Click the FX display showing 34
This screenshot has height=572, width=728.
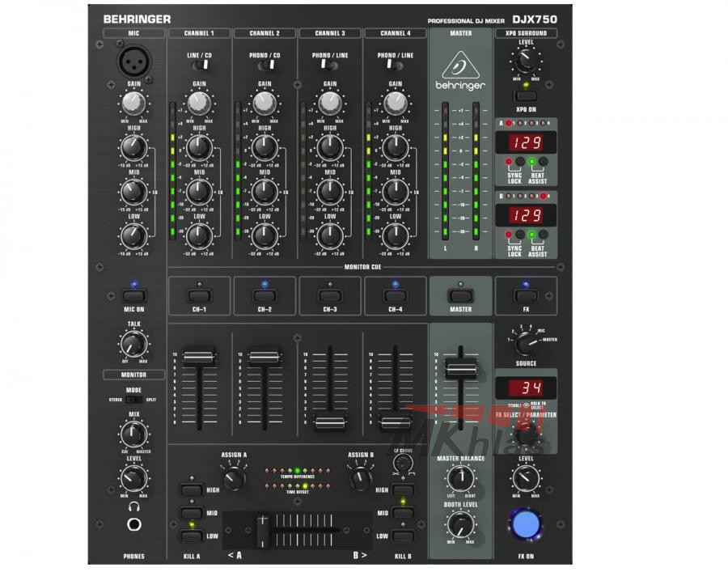(x=526, y=388)
